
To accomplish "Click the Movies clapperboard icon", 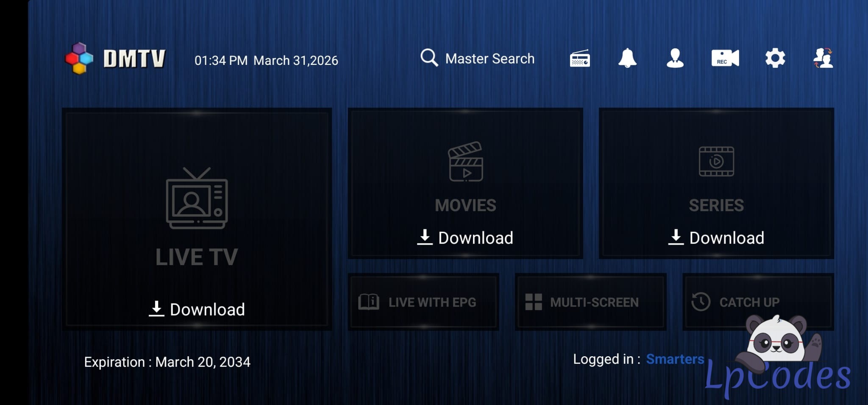I will [465, 162].
